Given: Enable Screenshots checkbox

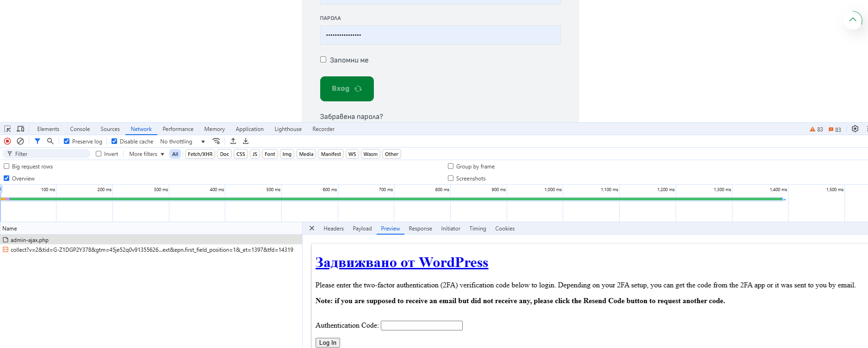Looking at the screenshot, I should tap(451, 178).
